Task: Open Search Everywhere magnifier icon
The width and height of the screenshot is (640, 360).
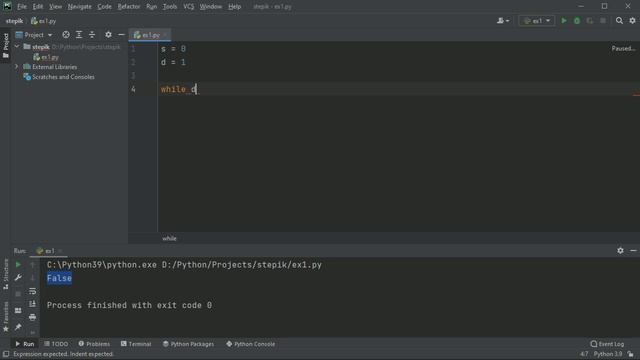Action: coord(619,20)
